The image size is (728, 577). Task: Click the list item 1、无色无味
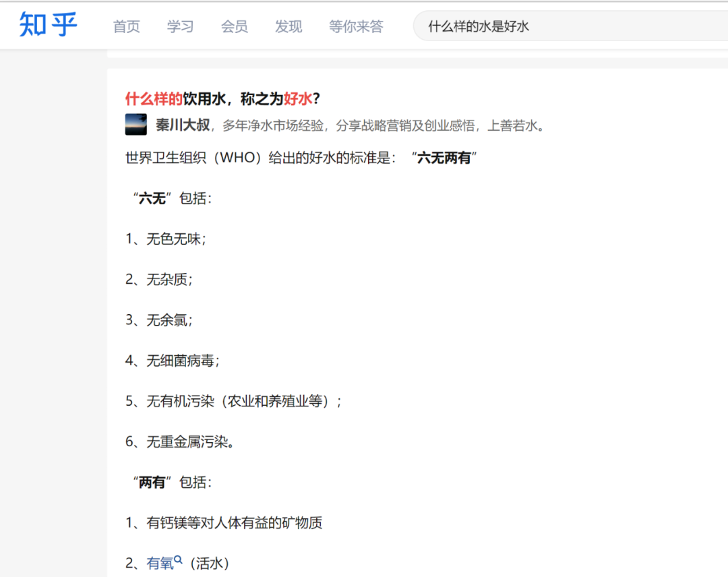coord(166,239)
